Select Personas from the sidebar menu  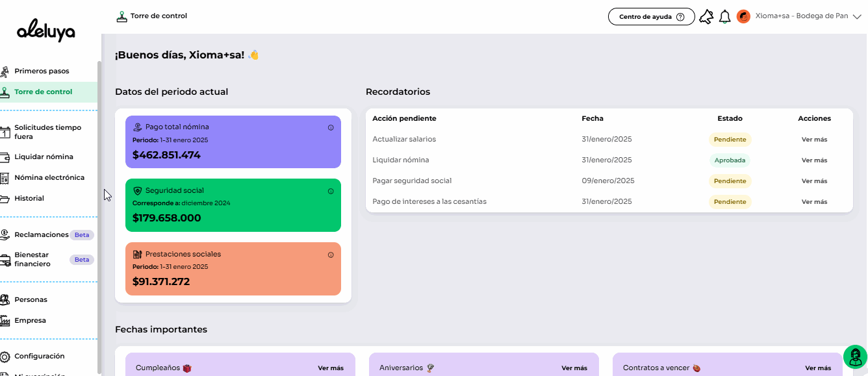[x=31, y=299]
